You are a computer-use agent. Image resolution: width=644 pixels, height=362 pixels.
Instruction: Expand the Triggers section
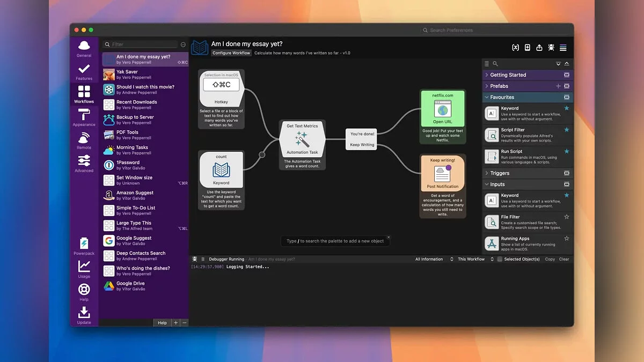coord(487,173)
